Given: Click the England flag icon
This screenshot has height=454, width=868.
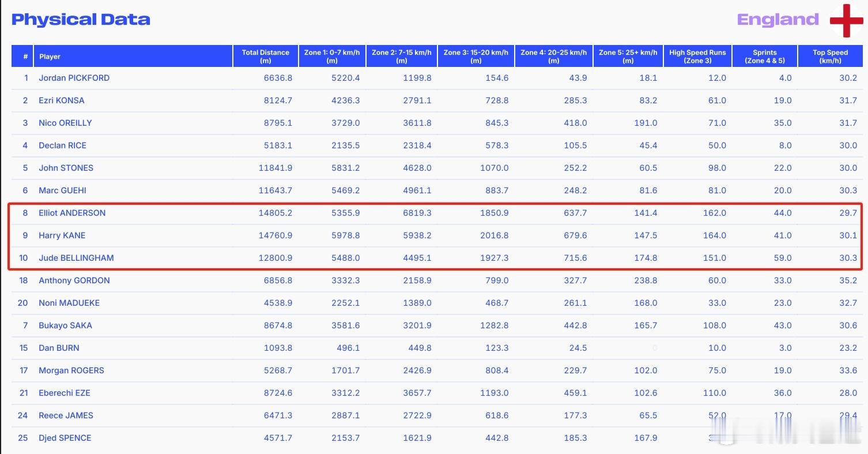Looking at the screenshot, I should coord(846,20).
